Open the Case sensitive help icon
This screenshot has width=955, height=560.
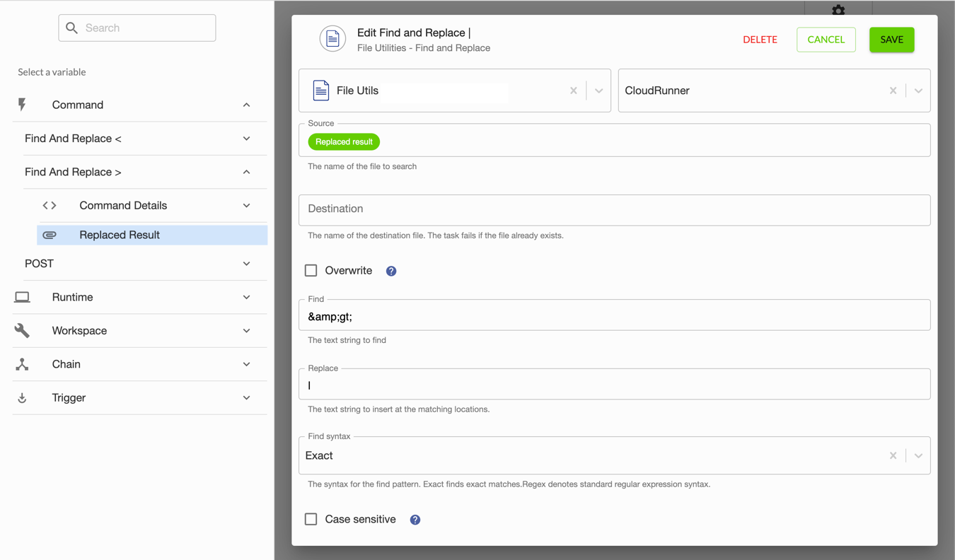(415, 520)
